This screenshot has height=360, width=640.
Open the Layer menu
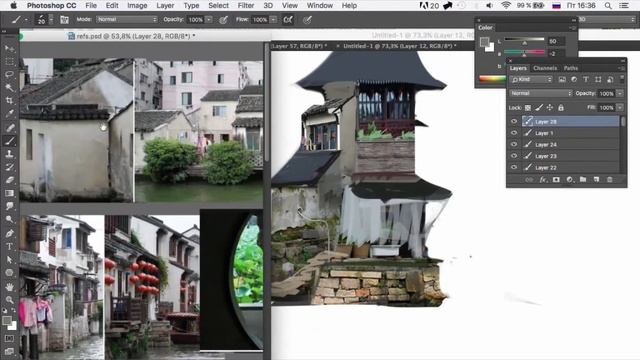(165, 6)
